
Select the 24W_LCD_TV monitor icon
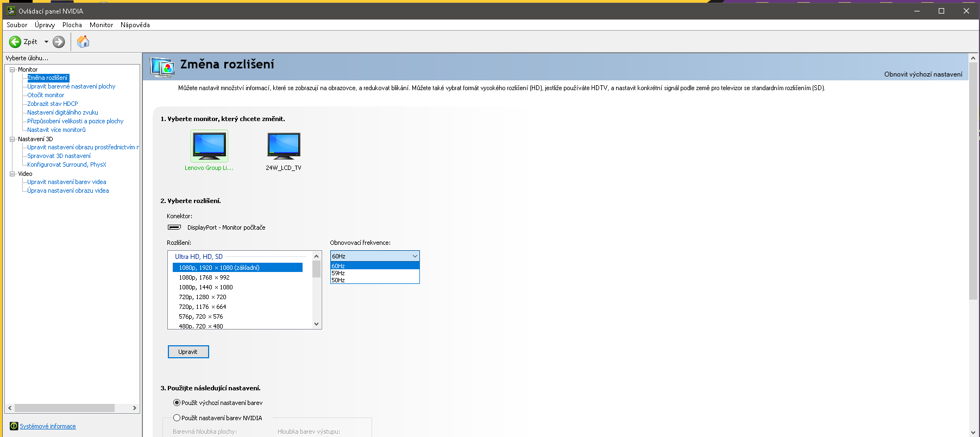click(x=284, y=146)
